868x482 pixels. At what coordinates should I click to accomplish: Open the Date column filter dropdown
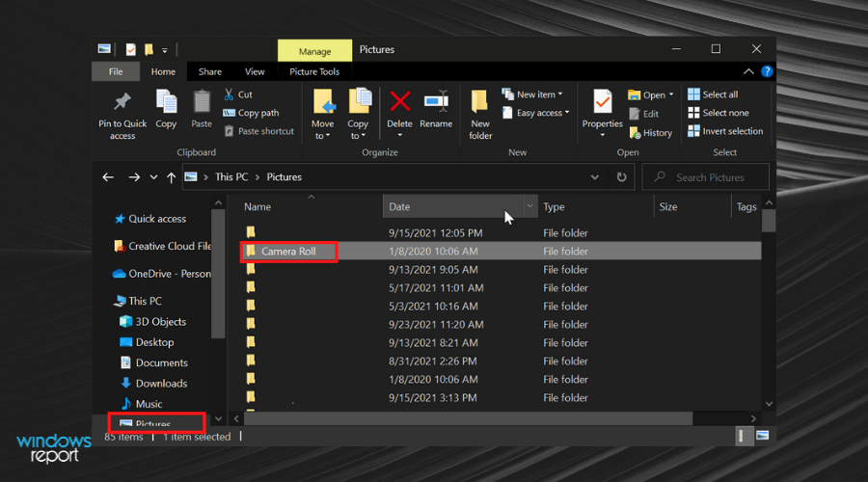click(530, 206)
